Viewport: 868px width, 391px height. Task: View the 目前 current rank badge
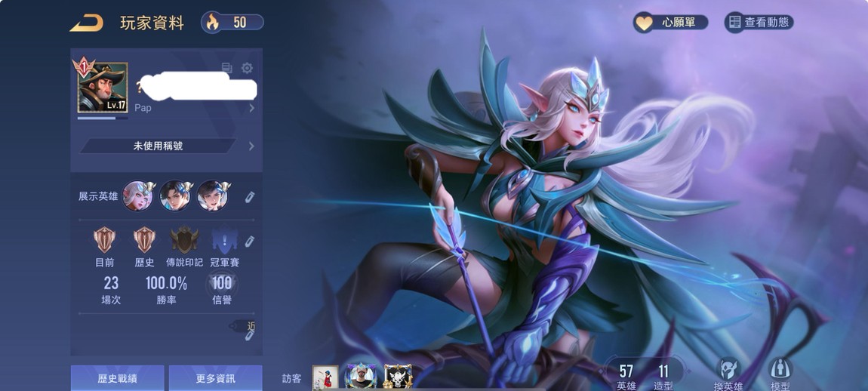[x=104, y=240]
